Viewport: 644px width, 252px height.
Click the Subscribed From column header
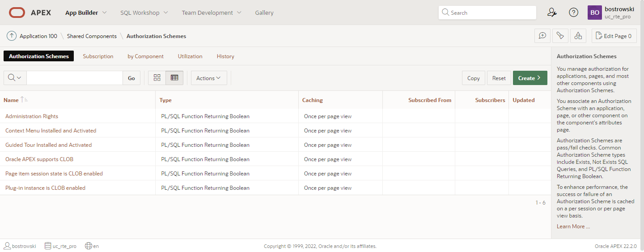(430, 100)
